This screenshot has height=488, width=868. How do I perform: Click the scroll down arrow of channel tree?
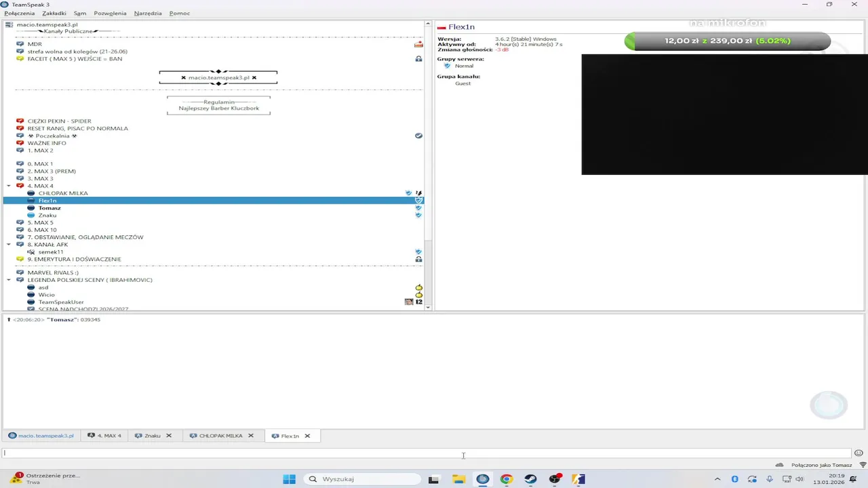pyautogui.click(x=428, y=308)
